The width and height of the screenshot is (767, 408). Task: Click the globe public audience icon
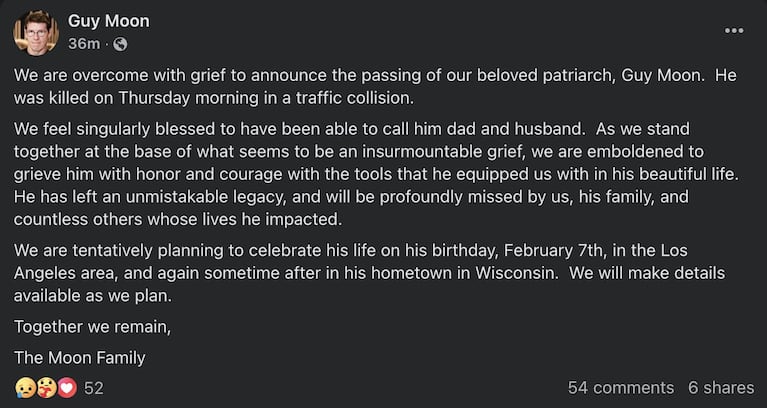tap(121, 44)
